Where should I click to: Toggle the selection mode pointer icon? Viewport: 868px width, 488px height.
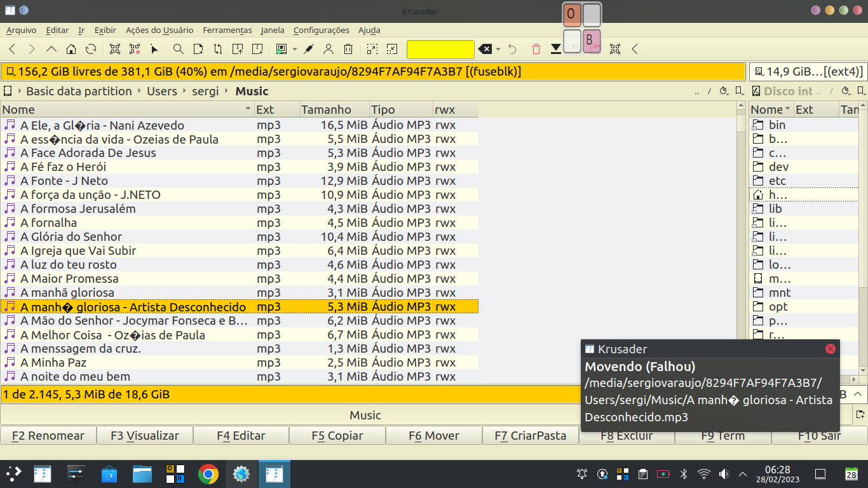pyautogui.click(x=154, y=49)
